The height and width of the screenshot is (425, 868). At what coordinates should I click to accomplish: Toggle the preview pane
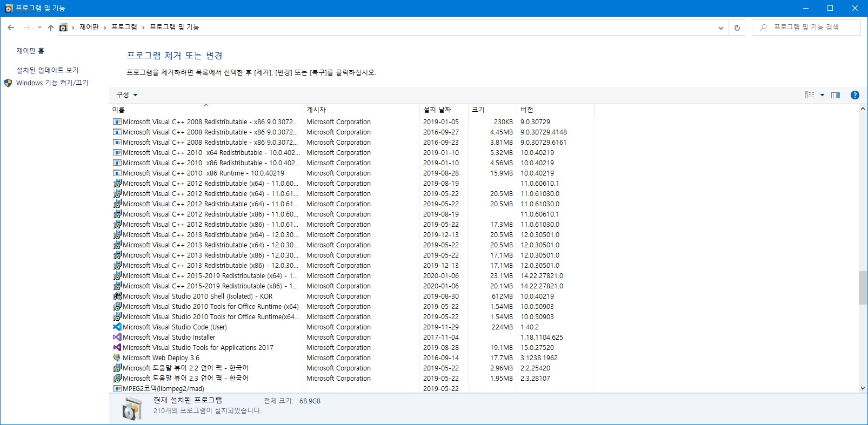coord(836,95)
